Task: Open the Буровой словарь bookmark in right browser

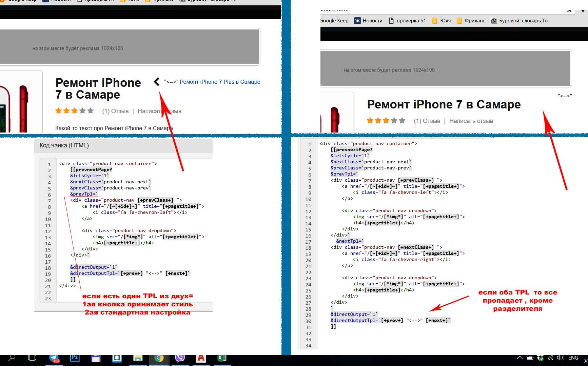Action: (x=519, y=21)
